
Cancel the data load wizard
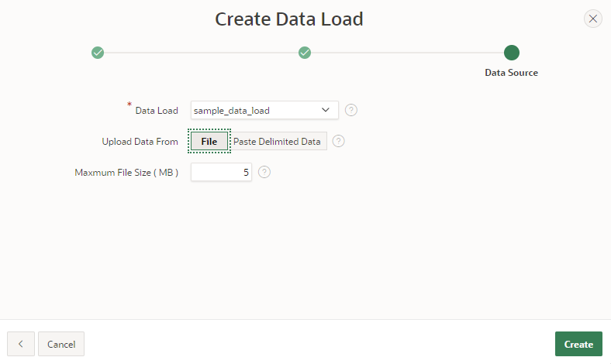click(x=61, y=344)
